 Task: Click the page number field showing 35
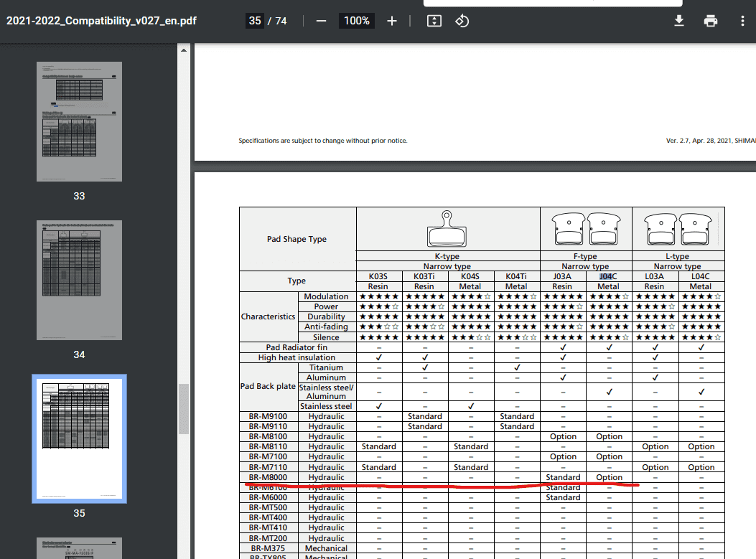coord(255,21)
